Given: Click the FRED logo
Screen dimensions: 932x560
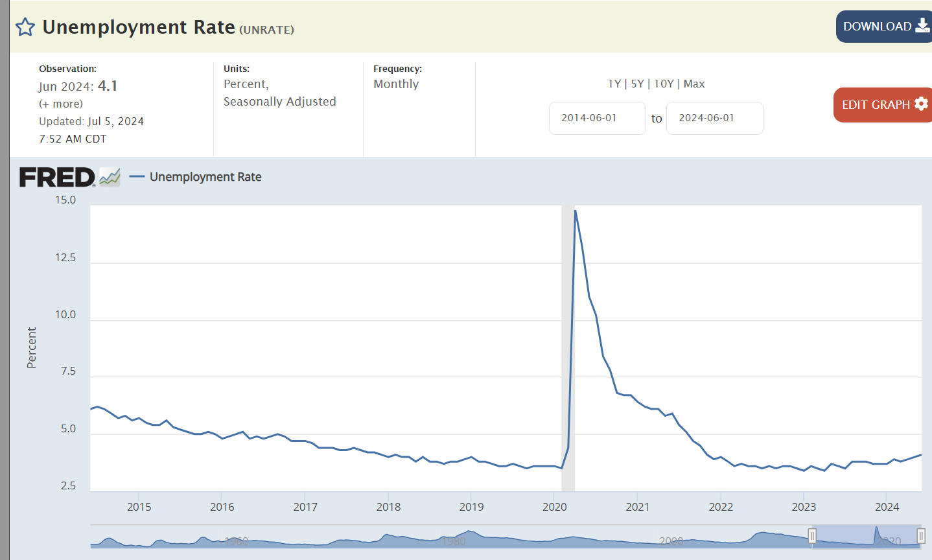Looking at the screenshot, I should click(x=57, y=177).
